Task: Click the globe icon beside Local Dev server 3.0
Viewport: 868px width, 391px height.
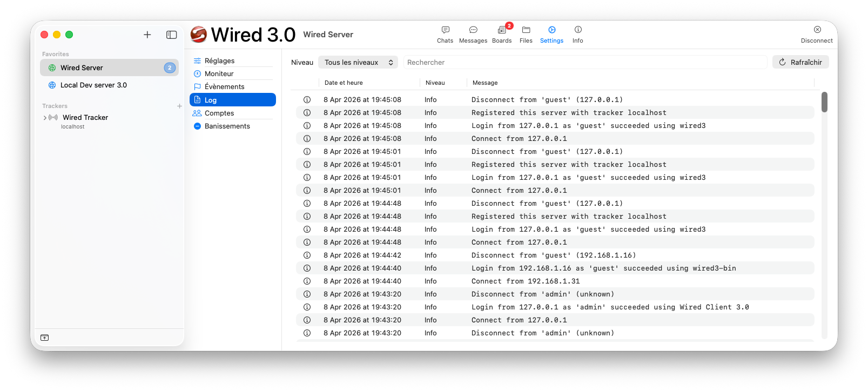Action: [x=52, y=85]
